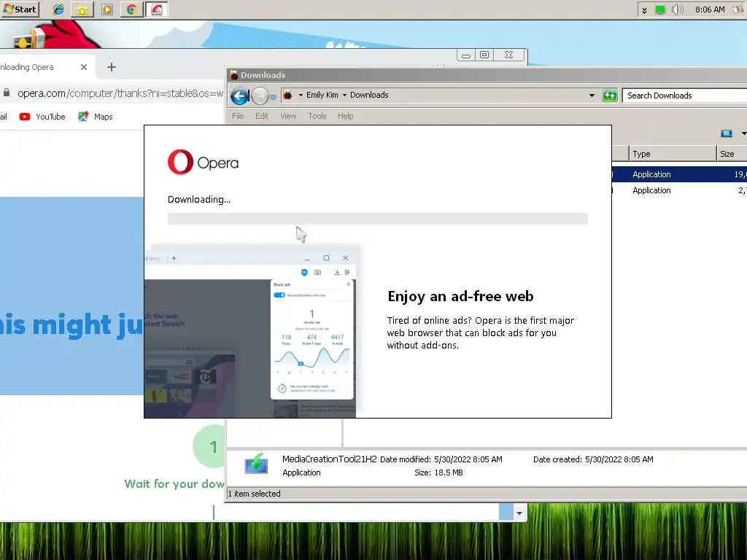This screenshot has width=747, height=560.
Task: Click the green step 1 circle
Action: pos(209,447)
